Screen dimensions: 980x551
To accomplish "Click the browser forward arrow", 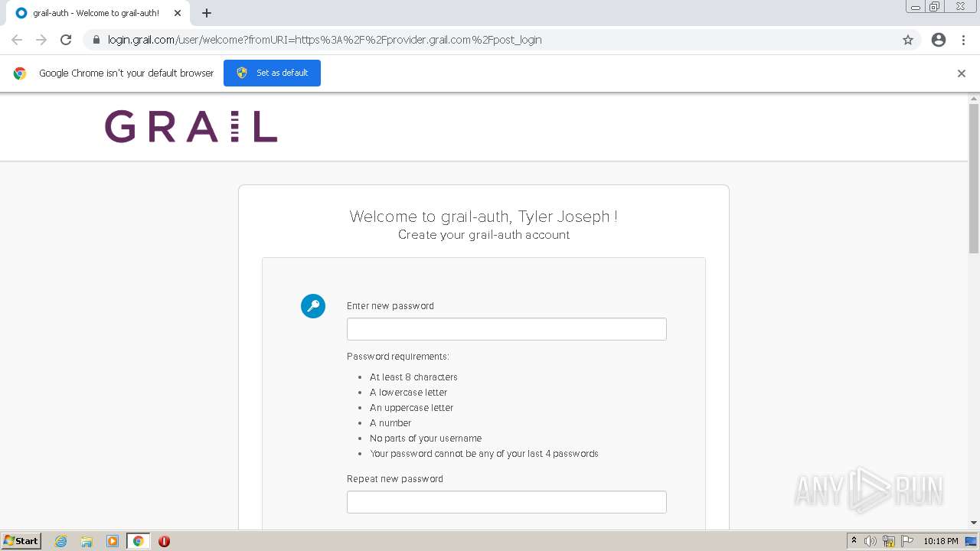I will click(x=41, y=40).
